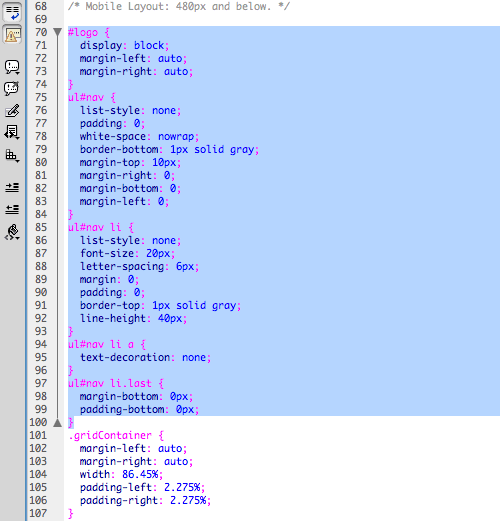Toggle the Word Wrap button

[12, 12]
